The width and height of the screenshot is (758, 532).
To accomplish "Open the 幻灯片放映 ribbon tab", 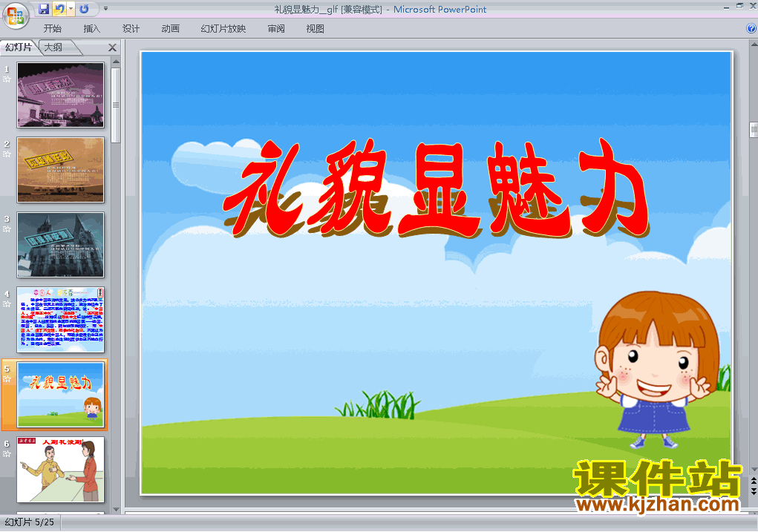I will [x=223, y=29].
